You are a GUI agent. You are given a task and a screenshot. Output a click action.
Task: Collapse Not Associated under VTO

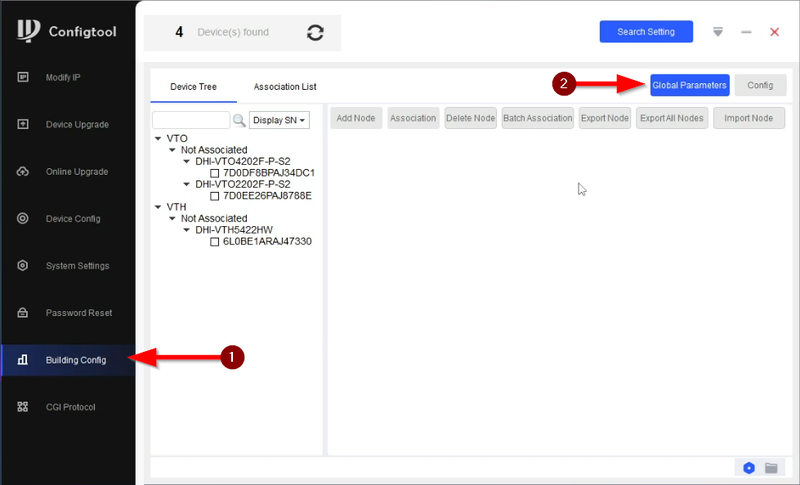pos(172,150)
